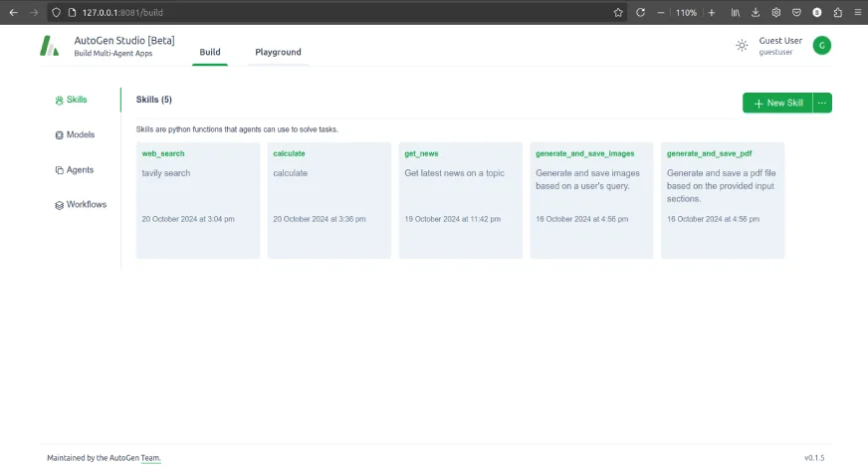The image size is (868, 471).
Task: Open the generate_and_save_pdf skill card
Action: click(x=723, y=200)
